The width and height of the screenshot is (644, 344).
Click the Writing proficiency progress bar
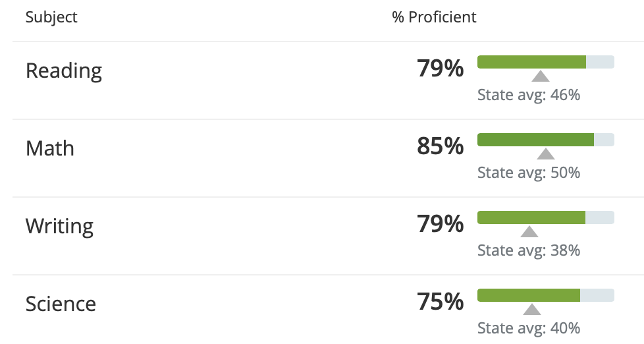point(545,217)
